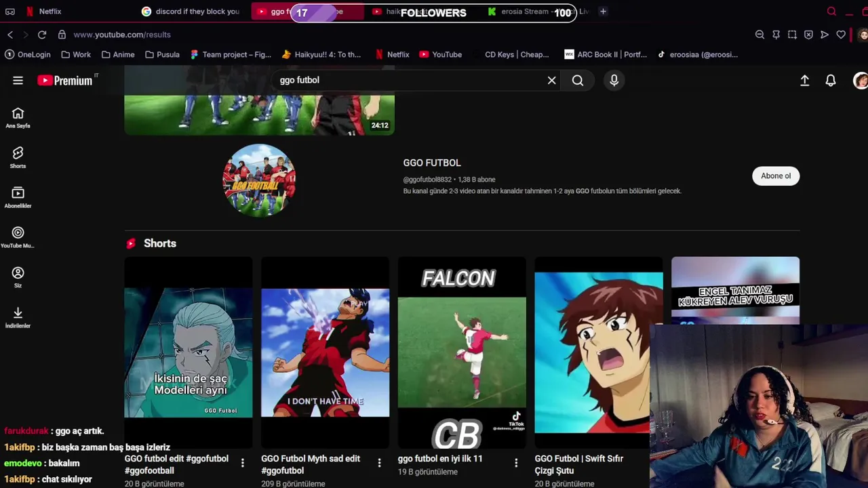Open the ad blocker shield icon
This screenshot has height=488, width=868.
coord(808,35)
